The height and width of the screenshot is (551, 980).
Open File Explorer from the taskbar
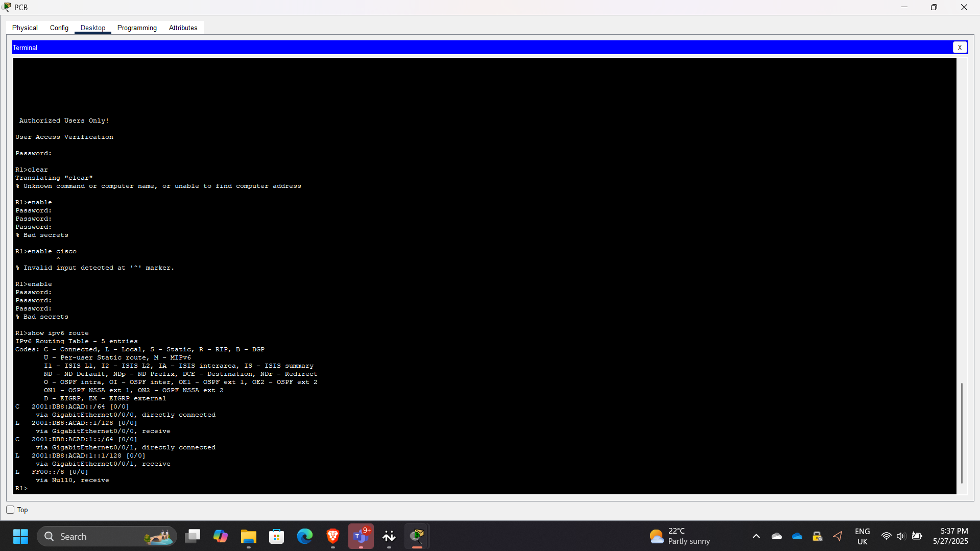pos(248,536)
